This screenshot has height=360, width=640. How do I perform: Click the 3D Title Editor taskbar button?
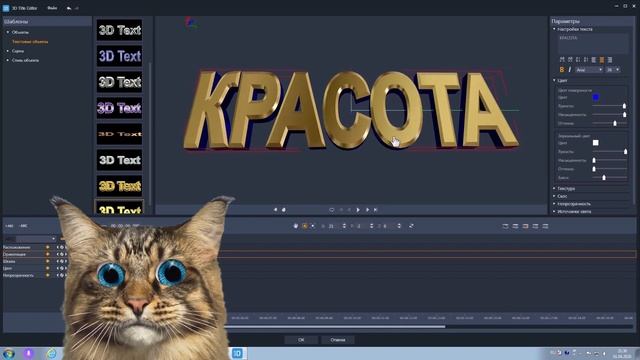click(237, 353)
